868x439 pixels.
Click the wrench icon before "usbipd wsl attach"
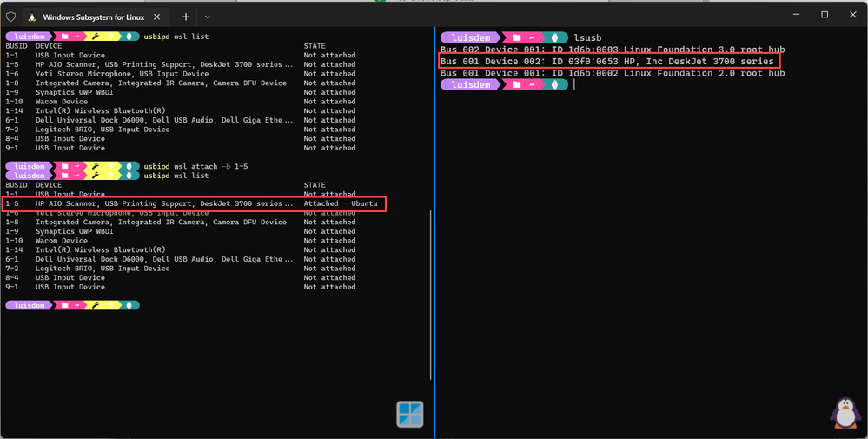click(x=96, y=167)
